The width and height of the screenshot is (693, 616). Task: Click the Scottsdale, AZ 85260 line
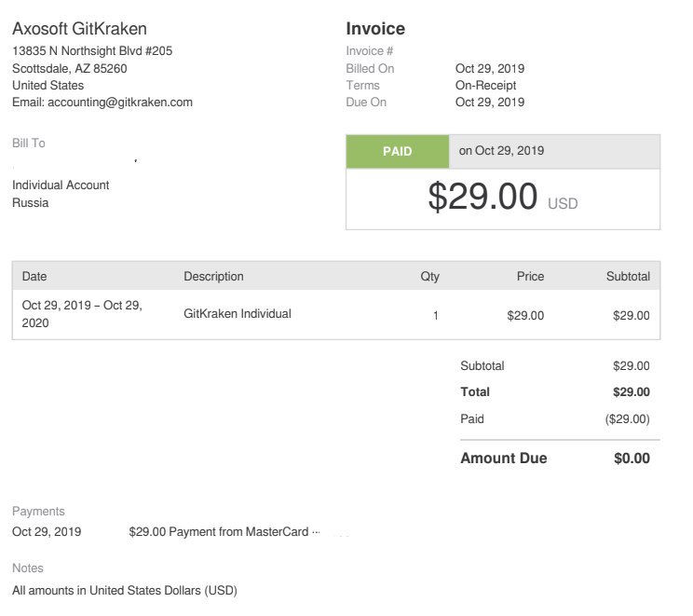tap(69, 69)
